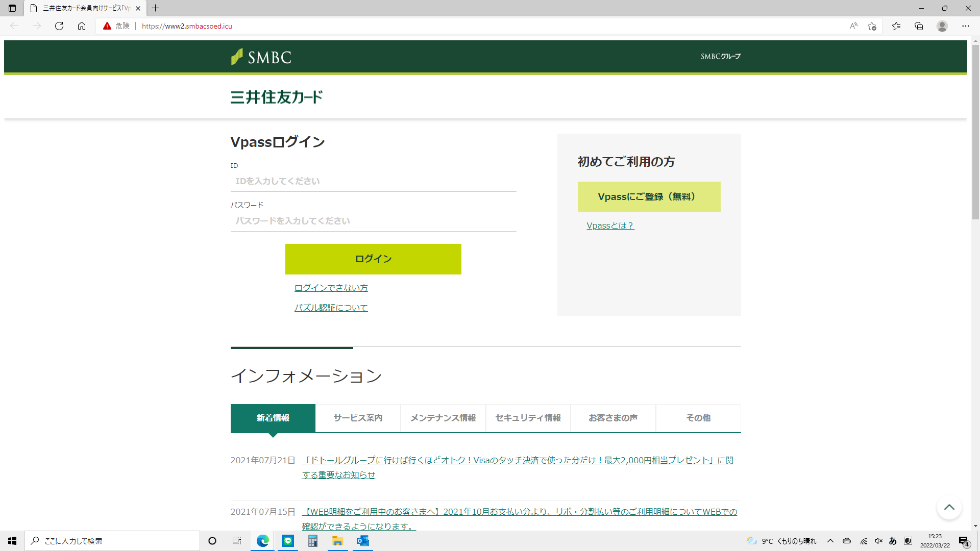Viewport: 980px width, 551px height.
Task: Select the お客さまの声 tab
Action: (613, 418)
